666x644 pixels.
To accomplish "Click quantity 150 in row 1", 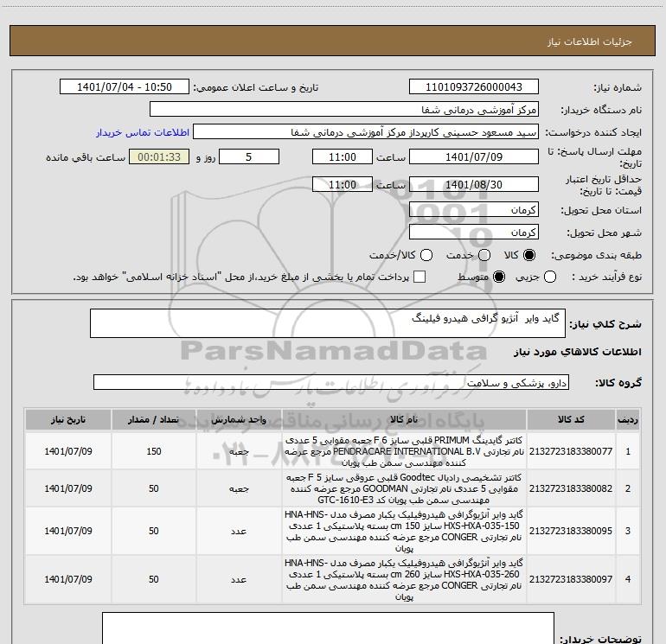I will click(x=154, y=451).
